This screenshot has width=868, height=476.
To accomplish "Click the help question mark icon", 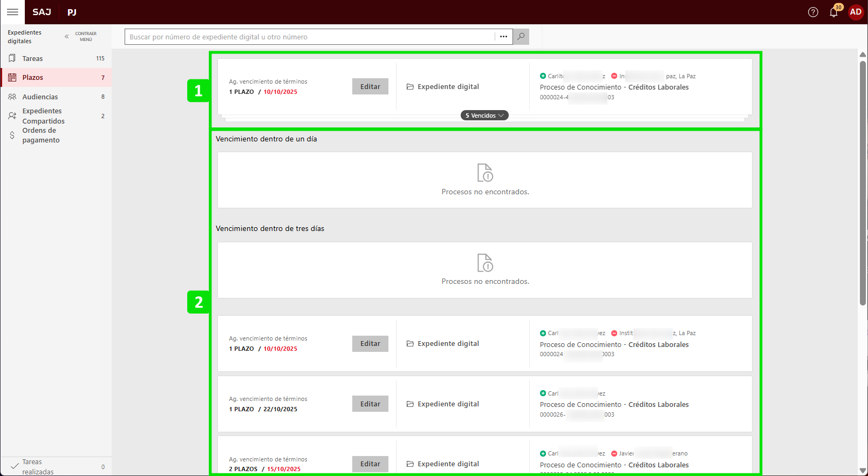I will tap(813, 12).
